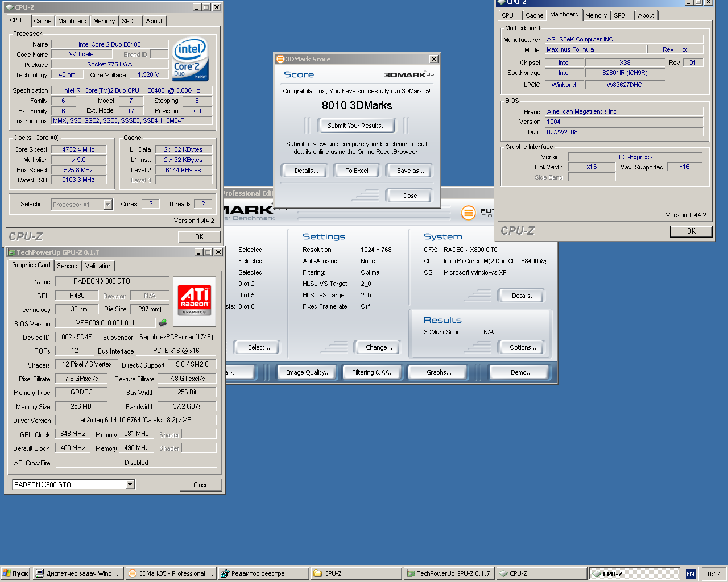Click Details button in 3DMark Score dialog
This screenshot has height=582, width=728.
point(306,171)
